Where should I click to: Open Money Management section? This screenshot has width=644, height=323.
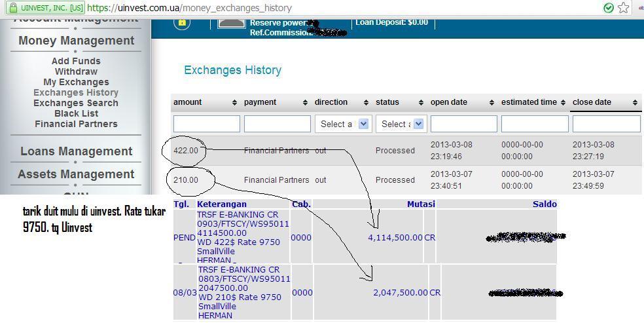(x=77, y=41)
